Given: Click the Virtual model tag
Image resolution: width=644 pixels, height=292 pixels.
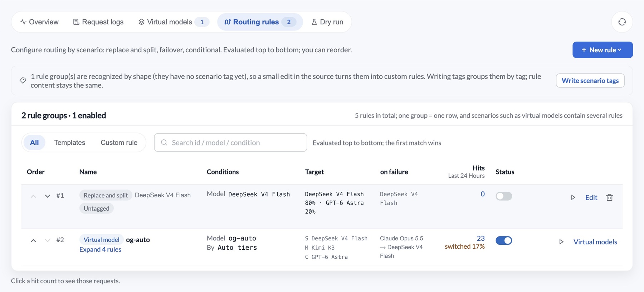Looking at the screenshot, I should [101, 240].
